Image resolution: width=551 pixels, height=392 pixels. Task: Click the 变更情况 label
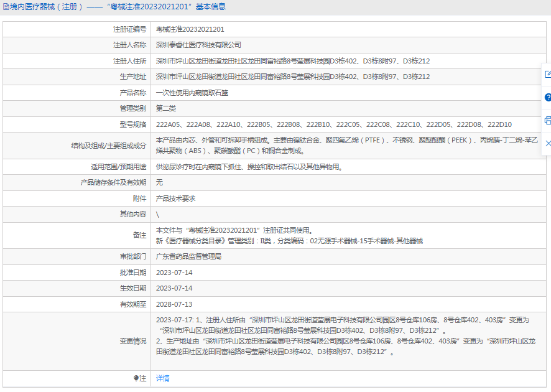point(133,341)
